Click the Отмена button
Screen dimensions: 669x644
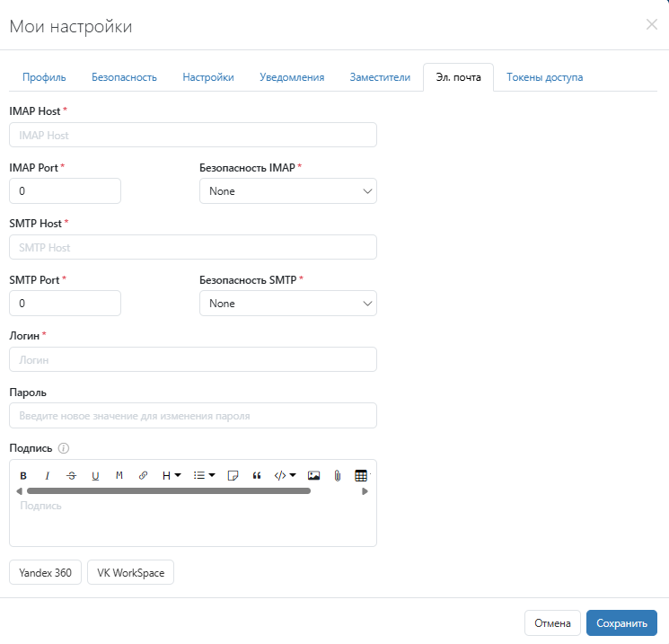click(x=552, y=623)
